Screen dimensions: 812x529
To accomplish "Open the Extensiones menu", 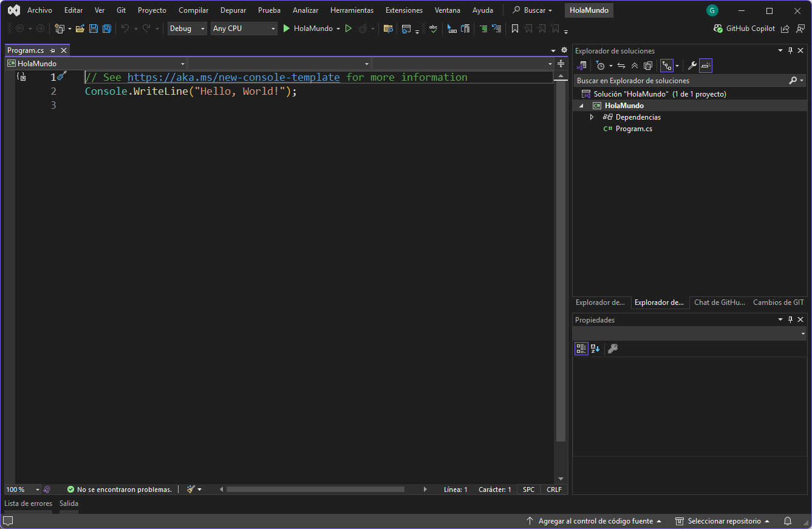I will click(x=404, y=10).
